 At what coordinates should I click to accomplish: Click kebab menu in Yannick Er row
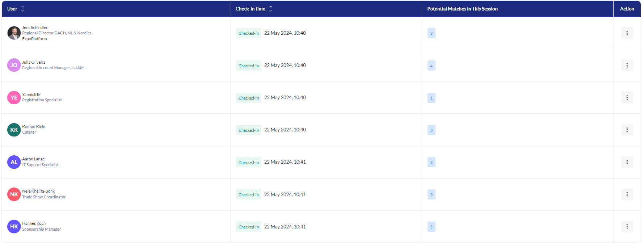(627, 97)
